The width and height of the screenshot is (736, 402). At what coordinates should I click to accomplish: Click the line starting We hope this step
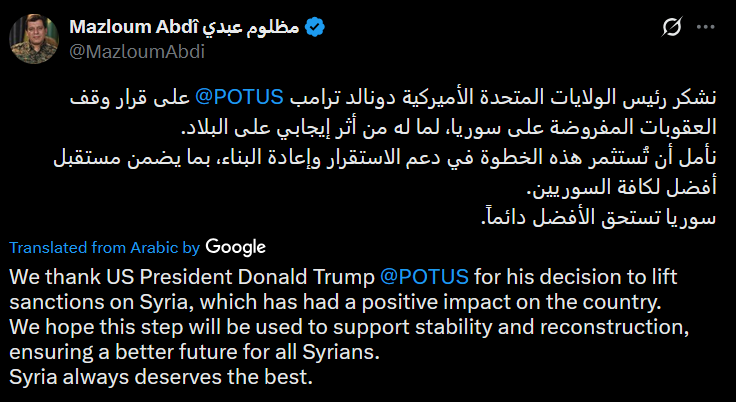point(349,327)
